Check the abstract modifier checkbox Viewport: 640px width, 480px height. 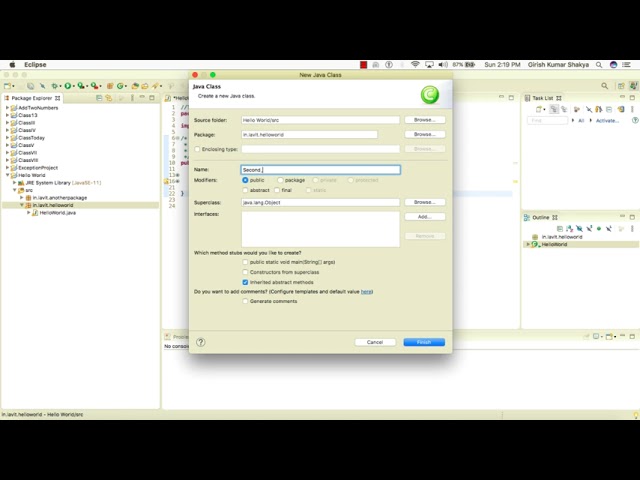tap(245, 190)
